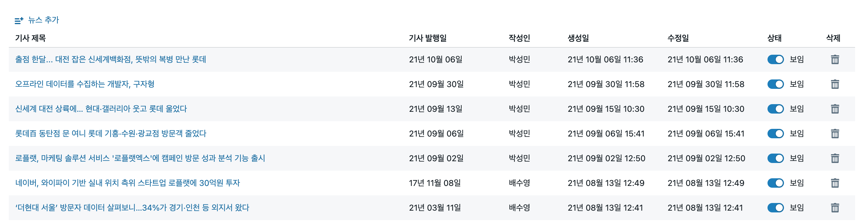
Task: Toggle visibility of 신세계백화점 대전 article
Action: 775,59
